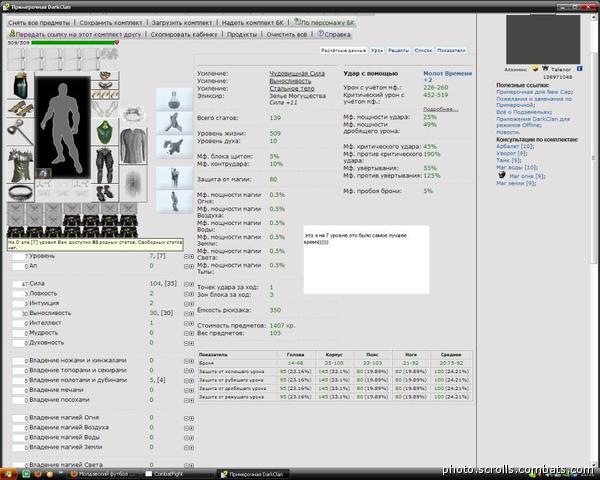The width and height of the screenshot is (600, 480).
Task: Click the Выносливость value input box
Action: pyautogui.click(x=20, y=313)
